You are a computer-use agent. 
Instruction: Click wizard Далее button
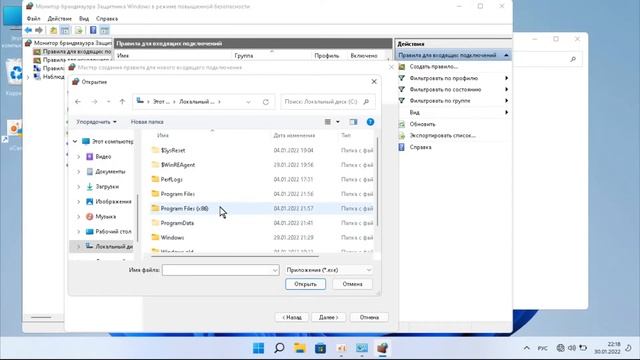(329, 317)
